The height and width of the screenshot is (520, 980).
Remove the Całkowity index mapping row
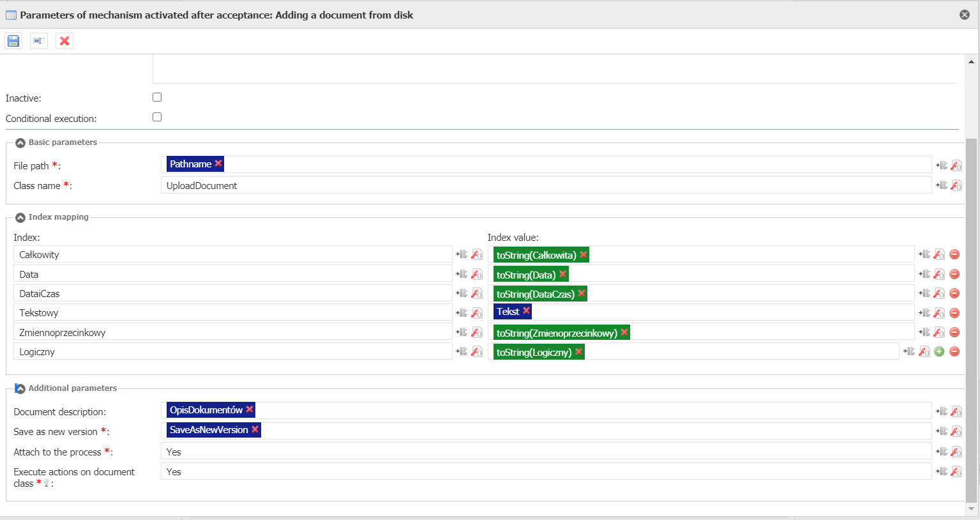tap(954, 254)
